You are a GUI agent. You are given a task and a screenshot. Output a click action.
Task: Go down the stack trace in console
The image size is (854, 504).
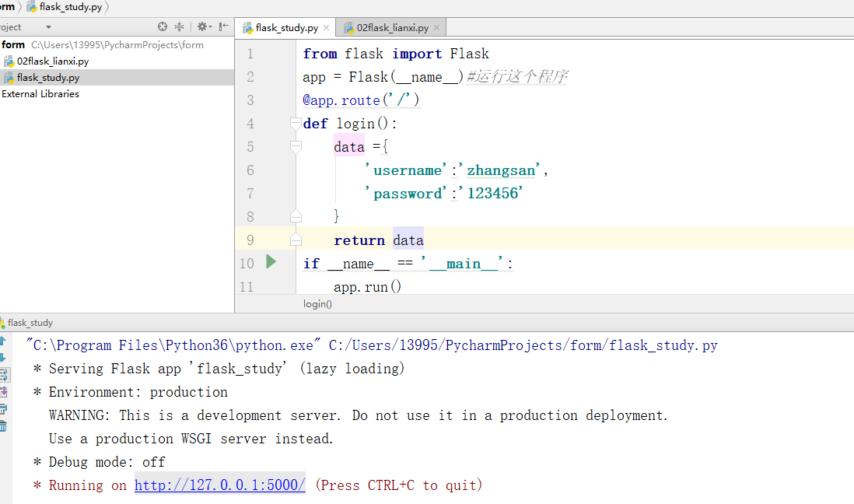(3, 358)
